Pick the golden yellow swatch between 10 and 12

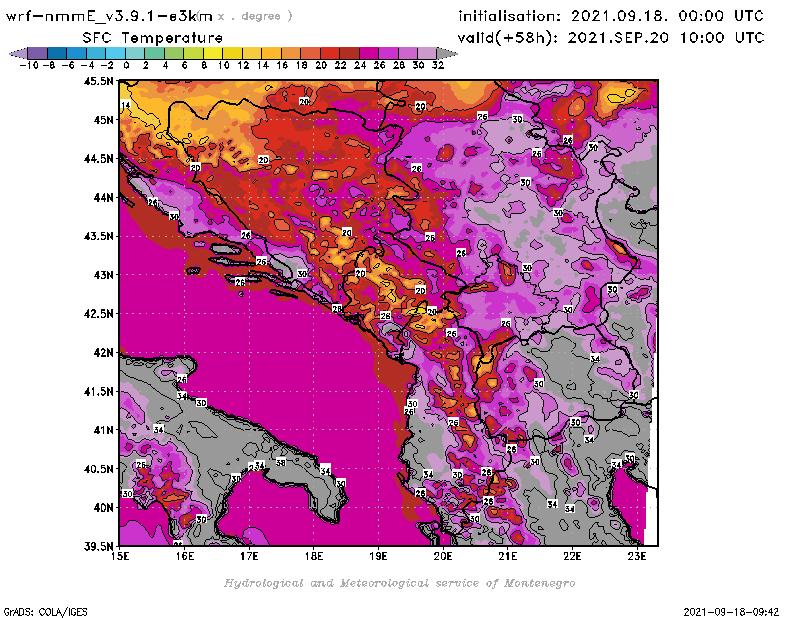(x=232, y=53)
